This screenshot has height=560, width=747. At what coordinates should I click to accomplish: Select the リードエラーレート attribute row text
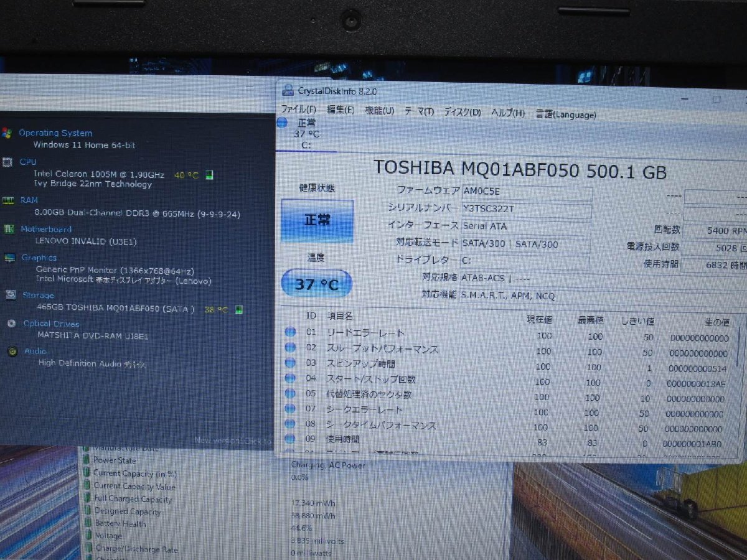point(365,334)
